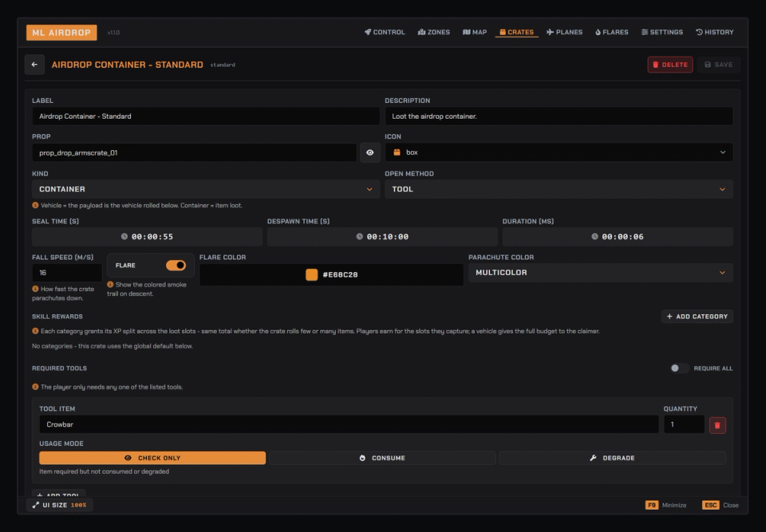This screenshot has height=532, width=766.
Task: Open the Kind dropdown showing CONTAINER
Action: pos(206,189)
